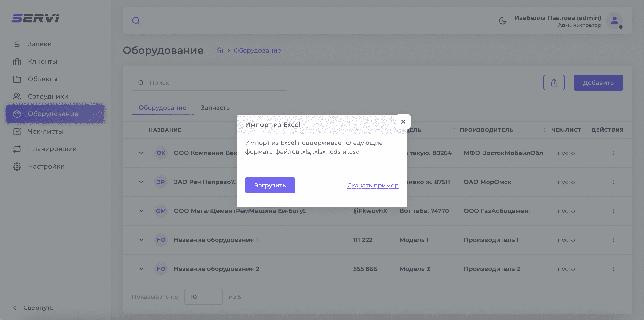This screenshot has height=320, width=644.
Task: Select the Оборудование tab
Action: click(162, 108)
